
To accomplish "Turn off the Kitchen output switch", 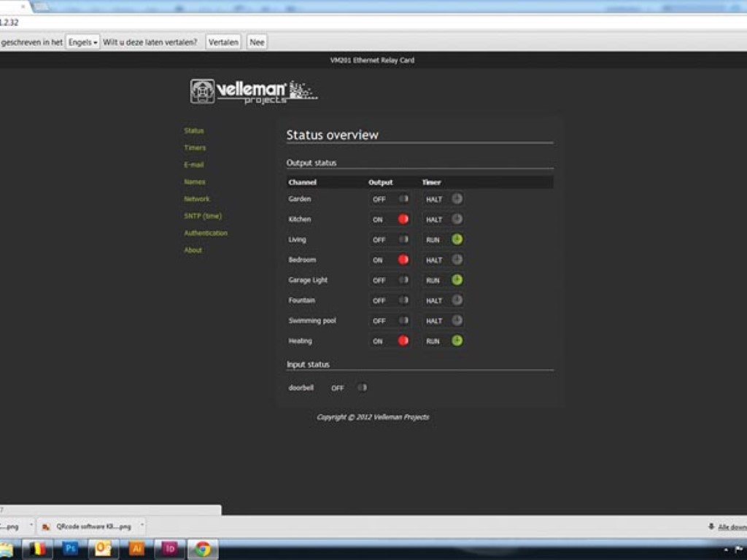I will coord(403,219).
